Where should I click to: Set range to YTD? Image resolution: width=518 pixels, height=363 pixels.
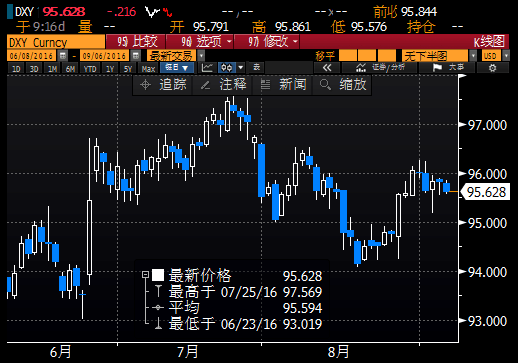(x=90, y=69)
